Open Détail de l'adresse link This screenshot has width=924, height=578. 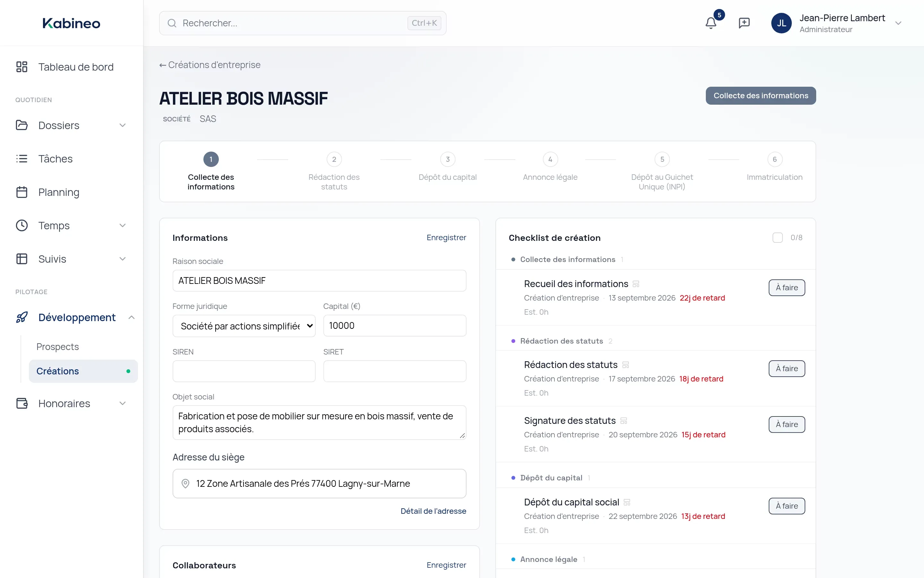pyautogui.click(x=433, y=511)
